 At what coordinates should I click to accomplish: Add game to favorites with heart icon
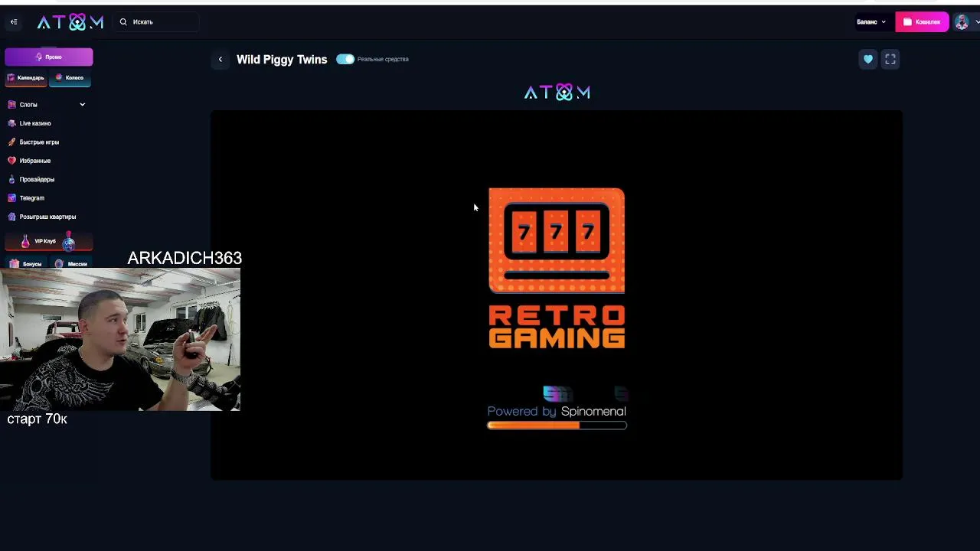867,59
